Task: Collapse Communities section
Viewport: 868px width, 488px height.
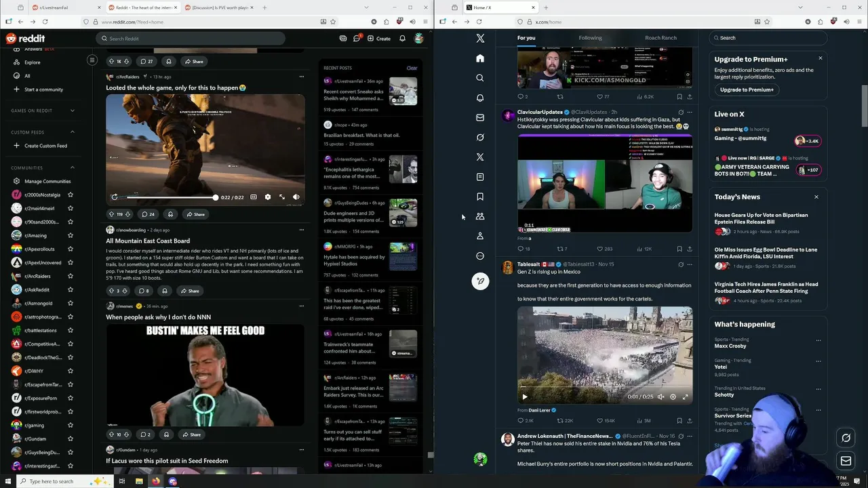Action: click(73, 167)
